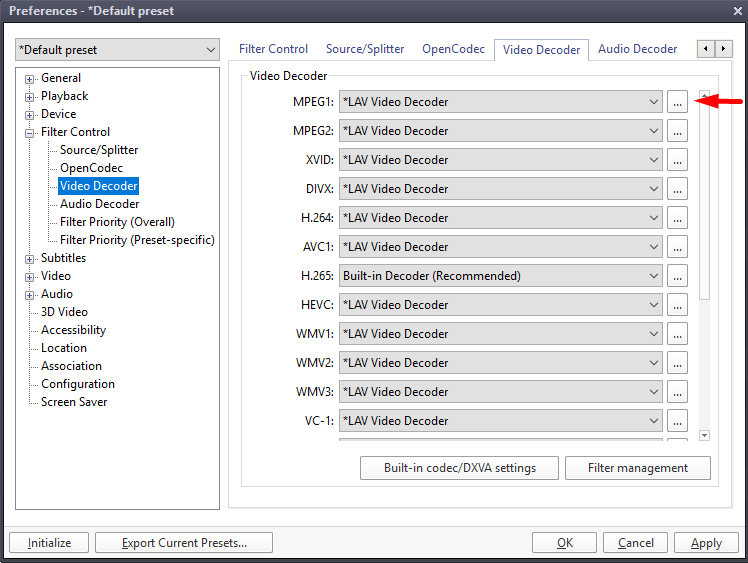The width and height of the screenshot is (748, 563).
Task: Open the Default preset dropdown
Action: (x=117, y=50)
